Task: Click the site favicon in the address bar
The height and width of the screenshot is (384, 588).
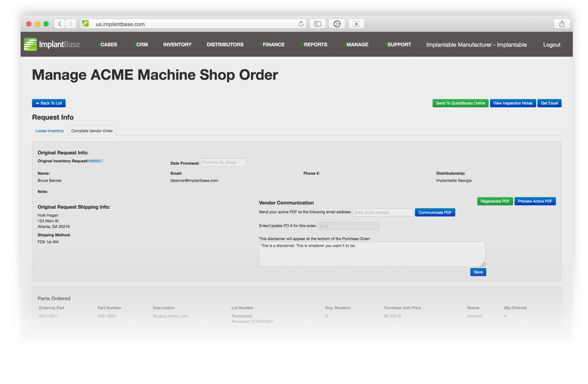Action: pyautogui.click(x=86, y=24)
